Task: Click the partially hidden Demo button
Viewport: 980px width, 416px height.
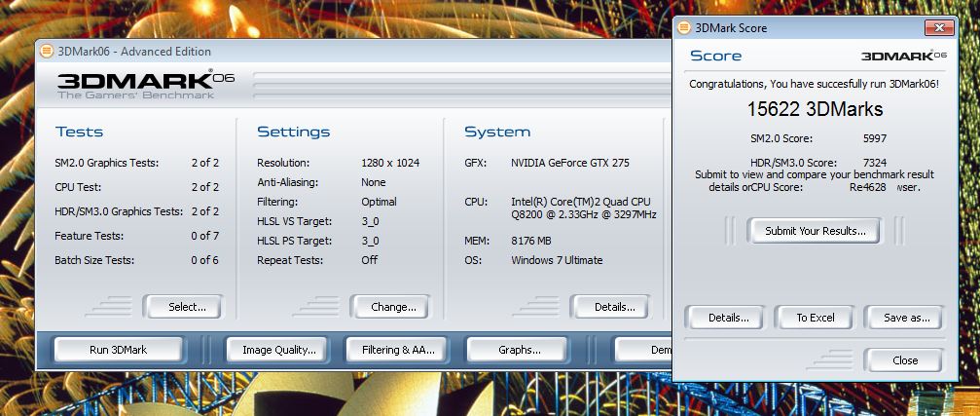Action: tap(643, 350)
